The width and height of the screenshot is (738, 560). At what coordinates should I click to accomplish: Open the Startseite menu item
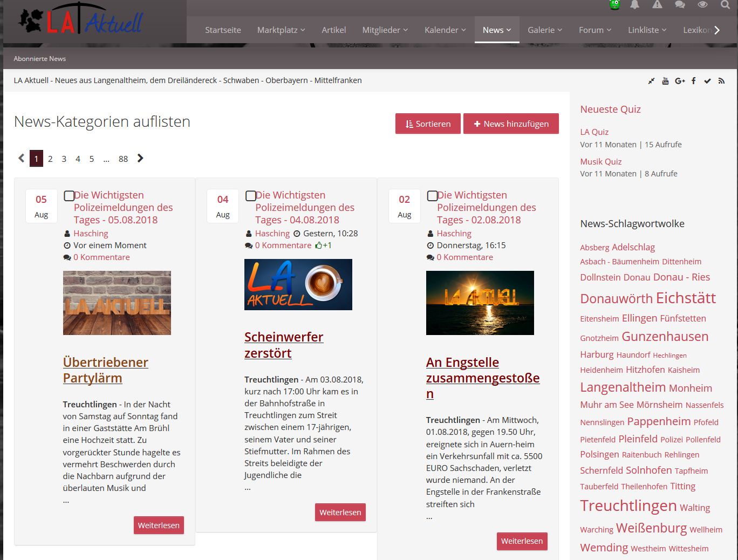223,30
